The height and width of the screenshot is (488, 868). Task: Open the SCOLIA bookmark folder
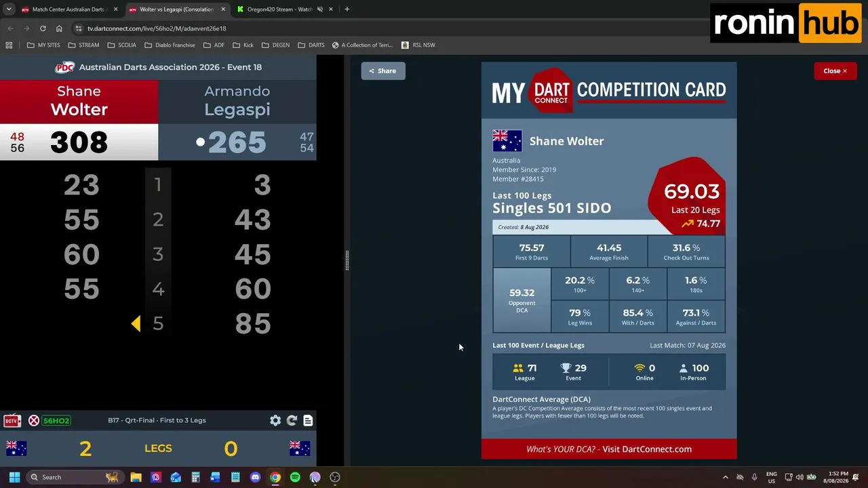click(x=122, y=45)
